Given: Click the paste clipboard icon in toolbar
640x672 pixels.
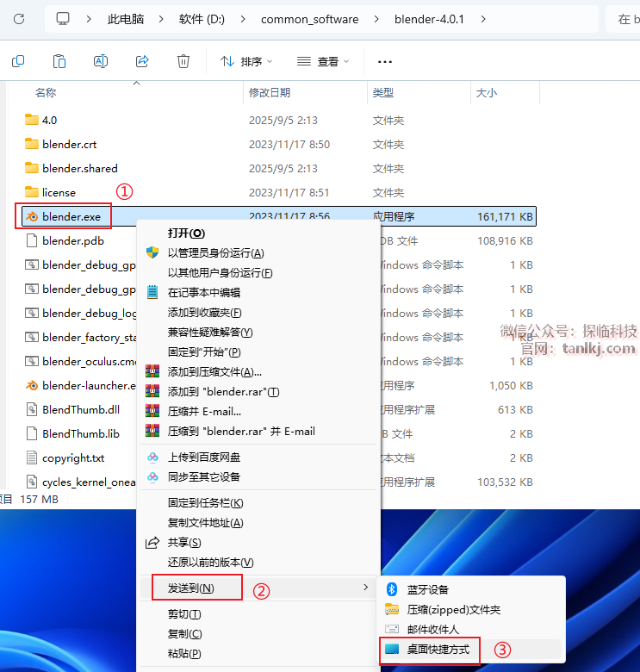Looking at the screenshot, I should click(59, 62).
